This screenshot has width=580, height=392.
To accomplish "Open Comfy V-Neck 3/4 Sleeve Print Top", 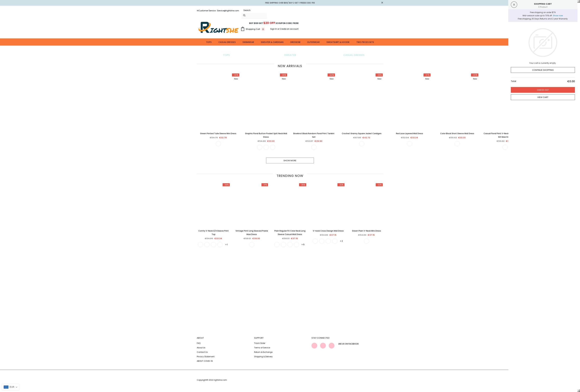I will [x=213, y=233].
